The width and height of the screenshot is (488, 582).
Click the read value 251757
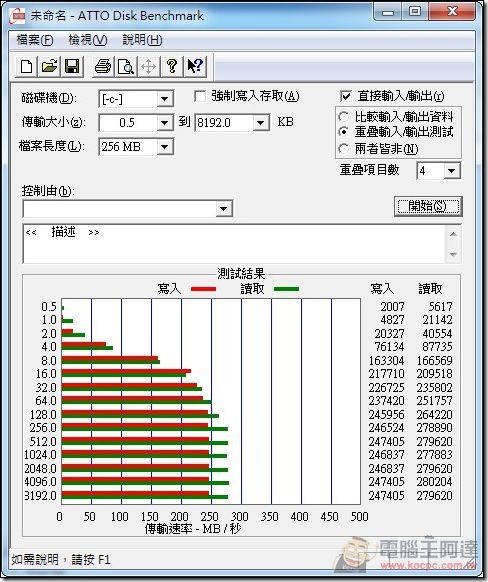(x=435, y=401)
